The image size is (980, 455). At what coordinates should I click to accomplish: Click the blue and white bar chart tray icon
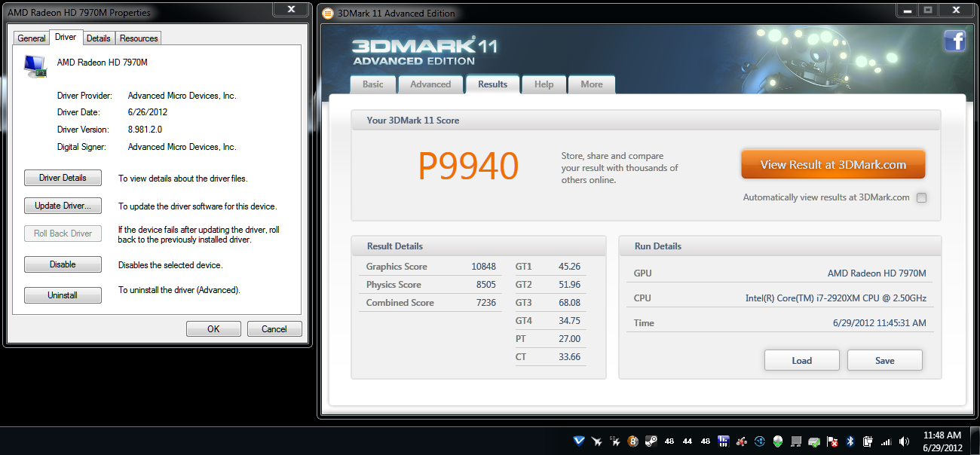(x=724, y=441)
